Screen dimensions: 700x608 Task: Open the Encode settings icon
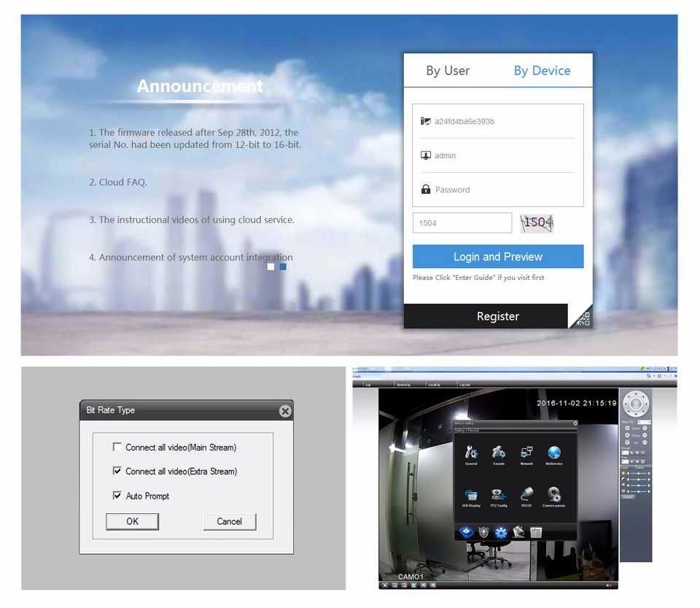coord(499,453)
